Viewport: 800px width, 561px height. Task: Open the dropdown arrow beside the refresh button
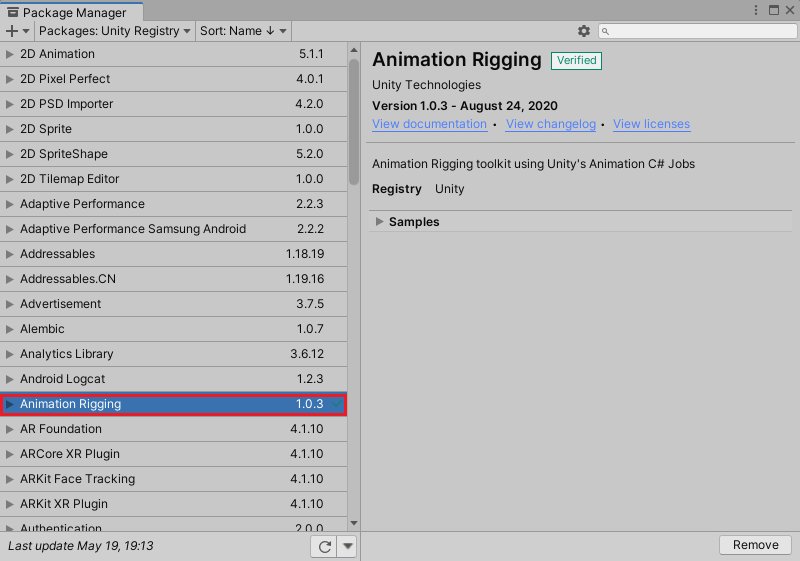pyautogui.click(x=347, y=546)
